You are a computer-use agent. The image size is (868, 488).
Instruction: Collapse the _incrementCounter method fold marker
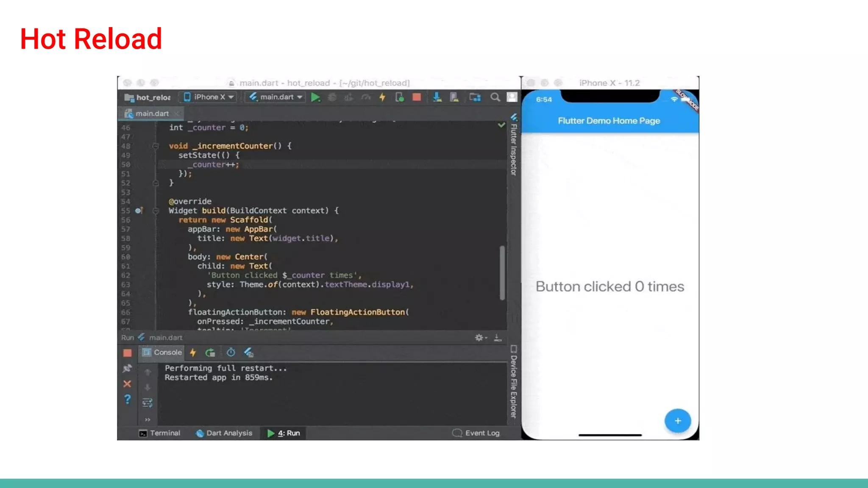[156, 146]
